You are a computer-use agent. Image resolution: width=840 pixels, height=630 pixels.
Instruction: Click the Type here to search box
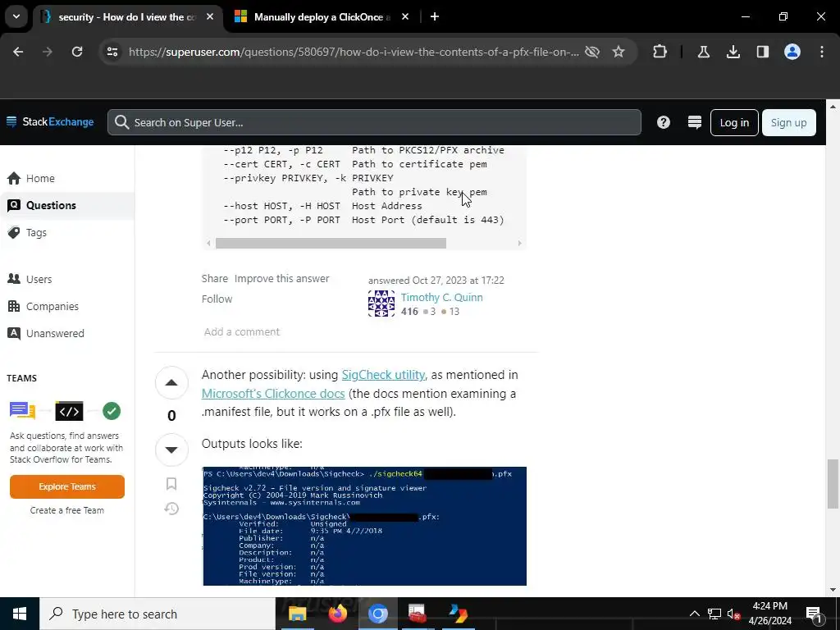157,614
